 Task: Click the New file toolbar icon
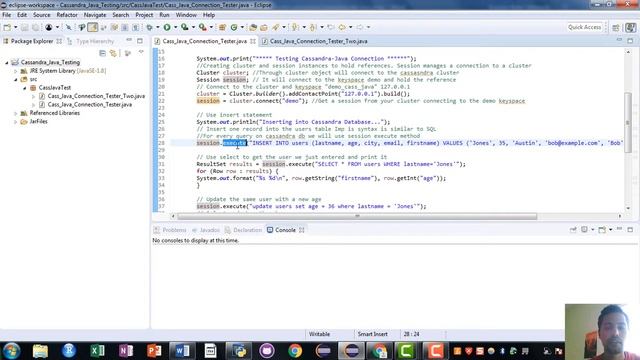pos(7,27)
